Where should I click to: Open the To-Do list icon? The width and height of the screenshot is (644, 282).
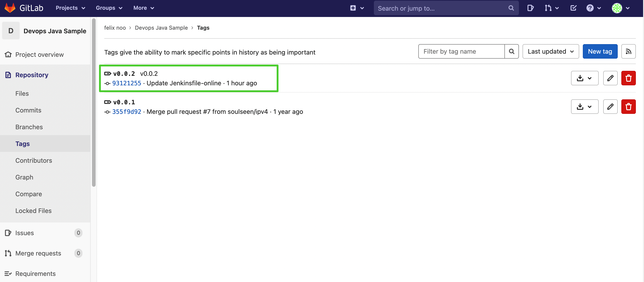[573, 8]
